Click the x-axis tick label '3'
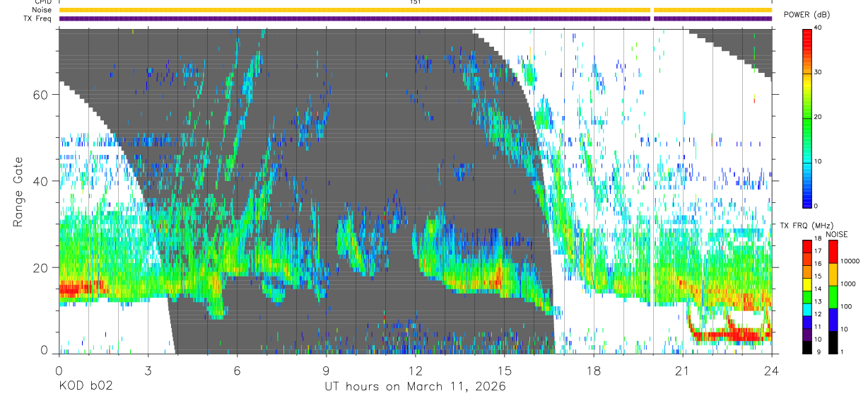 coord(148,370)
